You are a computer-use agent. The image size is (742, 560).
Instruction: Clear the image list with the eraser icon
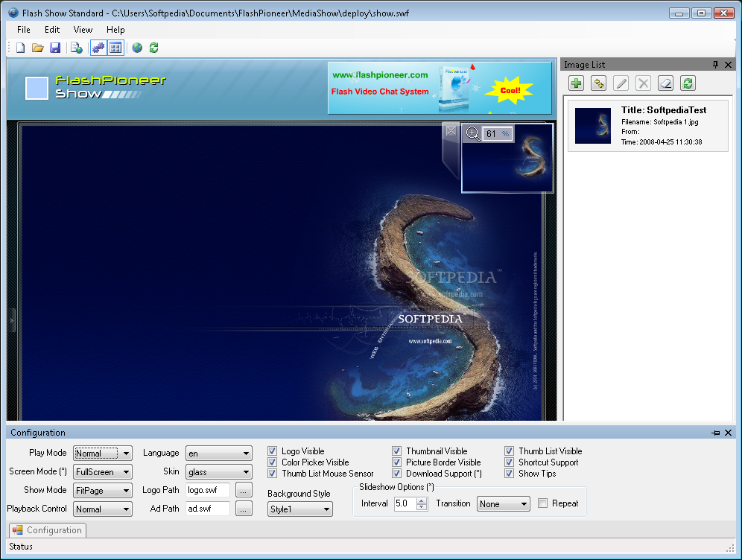(665, 83)
